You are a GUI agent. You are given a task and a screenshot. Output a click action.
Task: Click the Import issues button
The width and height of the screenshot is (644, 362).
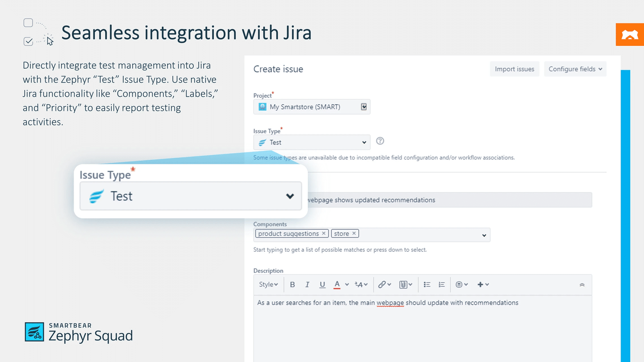pyautogui.click(x=514, y=69)
